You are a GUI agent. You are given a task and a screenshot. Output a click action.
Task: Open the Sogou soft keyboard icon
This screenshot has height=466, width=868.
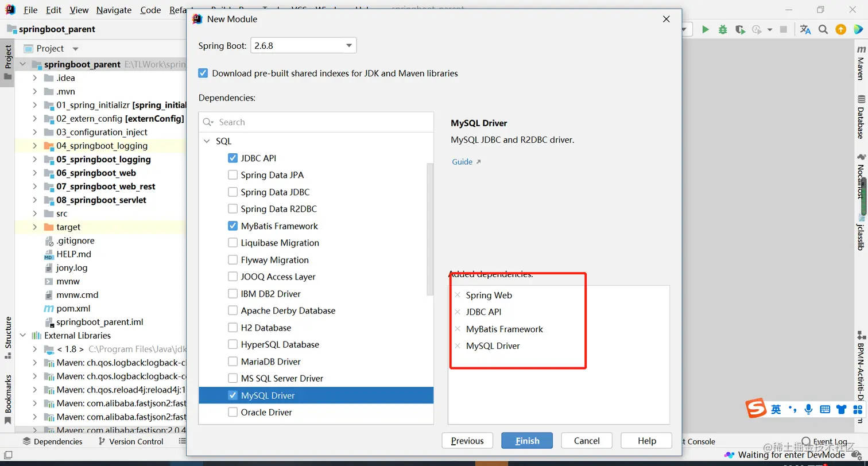tap(825, 409)
